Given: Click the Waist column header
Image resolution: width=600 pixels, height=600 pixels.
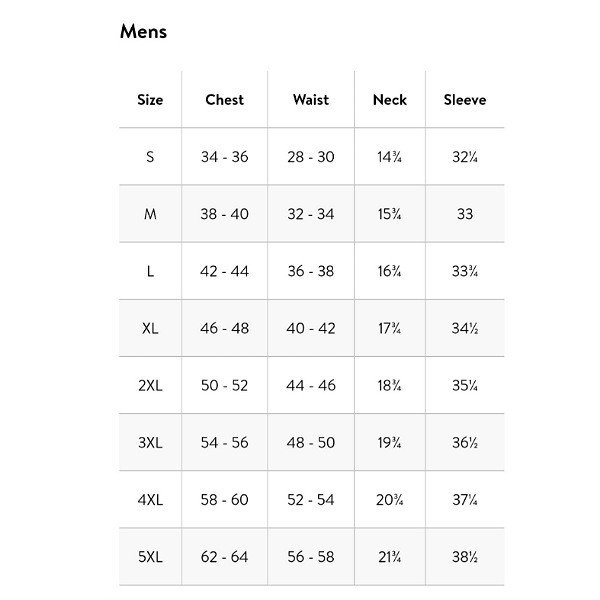Looking at the screenshot, I should (311, 100).
